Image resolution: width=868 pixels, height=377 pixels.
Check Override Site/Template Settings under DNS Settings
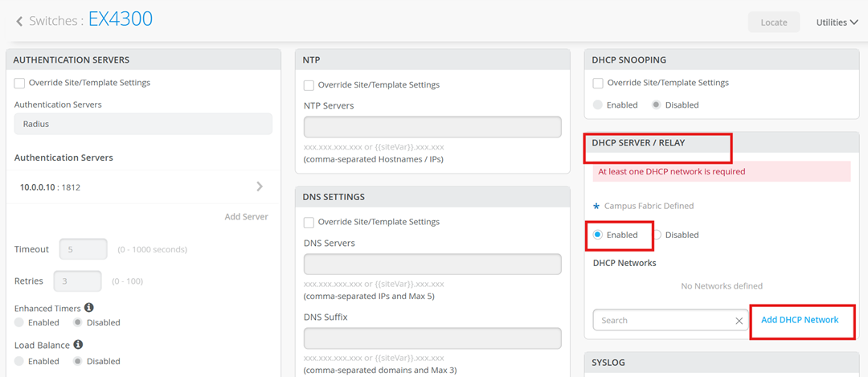[x=309, y=223]
